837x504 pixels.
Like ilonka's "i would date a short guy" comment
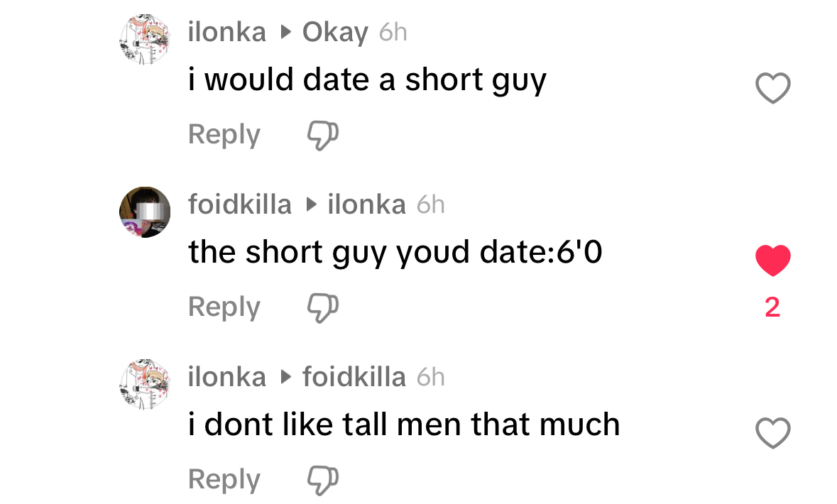tap(772, 87)
